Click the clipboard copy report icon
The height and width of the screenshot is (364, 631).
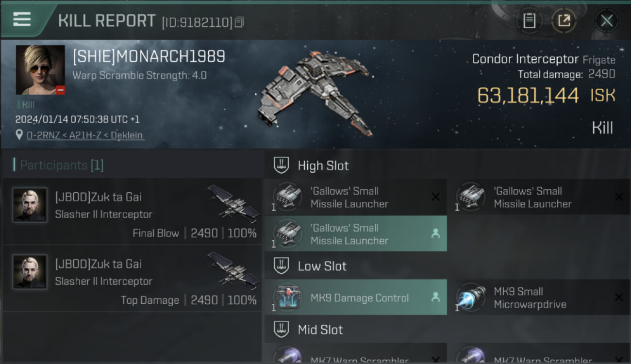click(529, 20)
